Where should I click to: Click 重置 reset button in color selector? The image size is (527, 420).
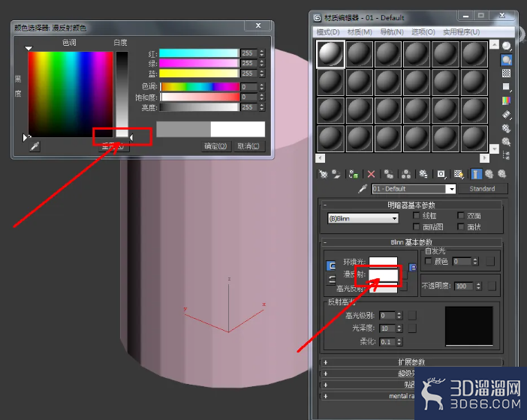pos(113,146)
